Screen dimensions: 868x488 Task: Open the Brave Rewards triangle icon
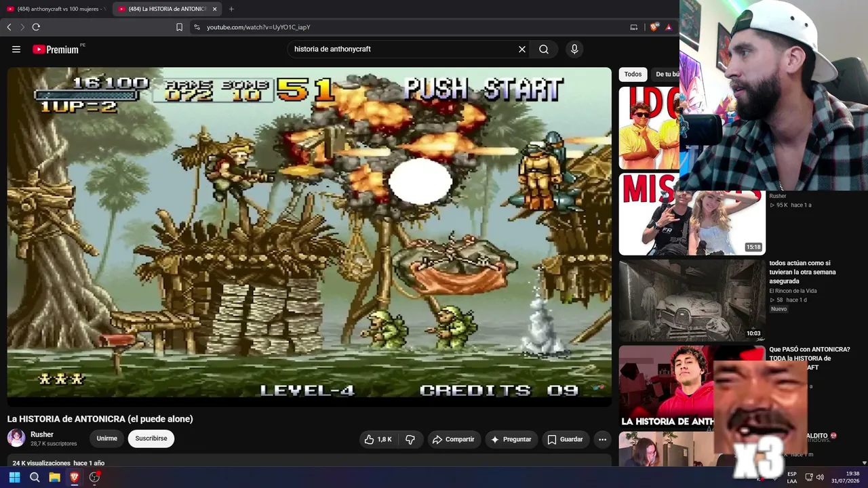tap(669, 27)
